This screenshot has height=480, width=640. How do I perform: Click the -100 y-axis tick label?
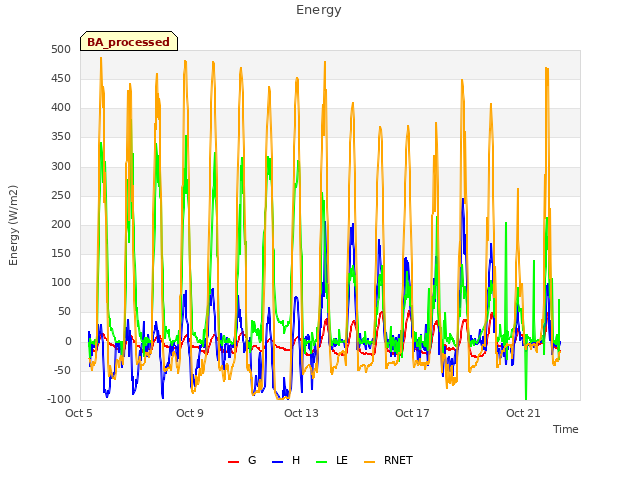point(59,399)
